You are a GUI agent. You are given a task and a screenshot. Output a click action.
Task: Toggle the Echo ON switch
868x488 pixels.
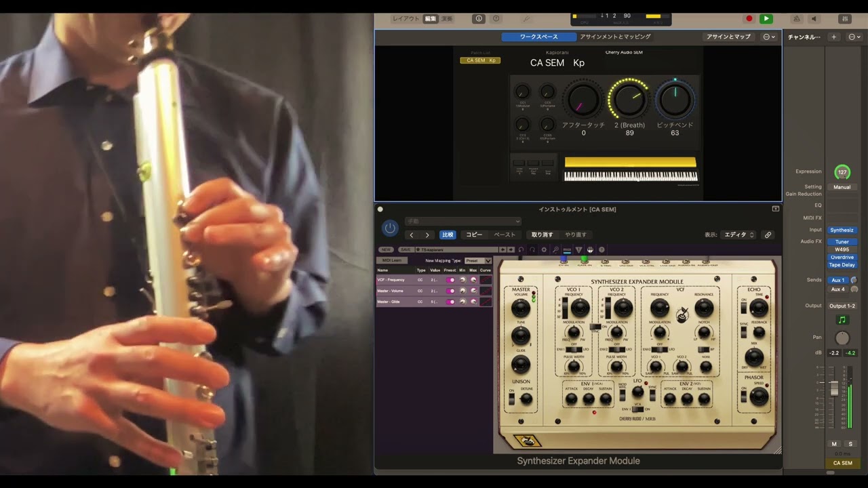[744, 307]
